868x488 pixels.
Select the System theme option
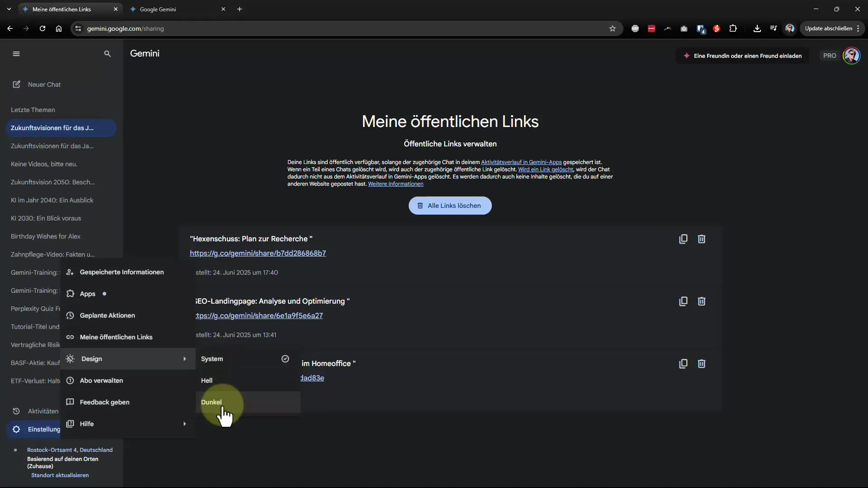(248, 359)
